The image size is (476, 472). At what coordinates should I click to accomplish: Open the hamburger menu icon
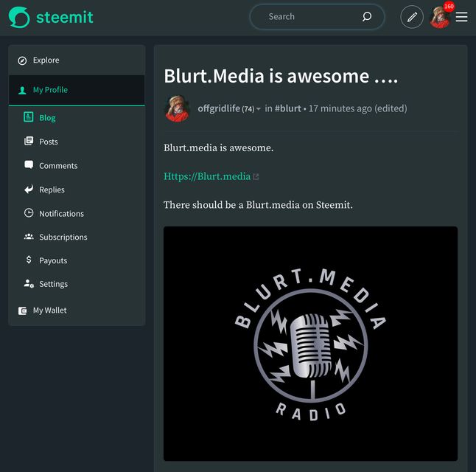[x=461, y=17]
